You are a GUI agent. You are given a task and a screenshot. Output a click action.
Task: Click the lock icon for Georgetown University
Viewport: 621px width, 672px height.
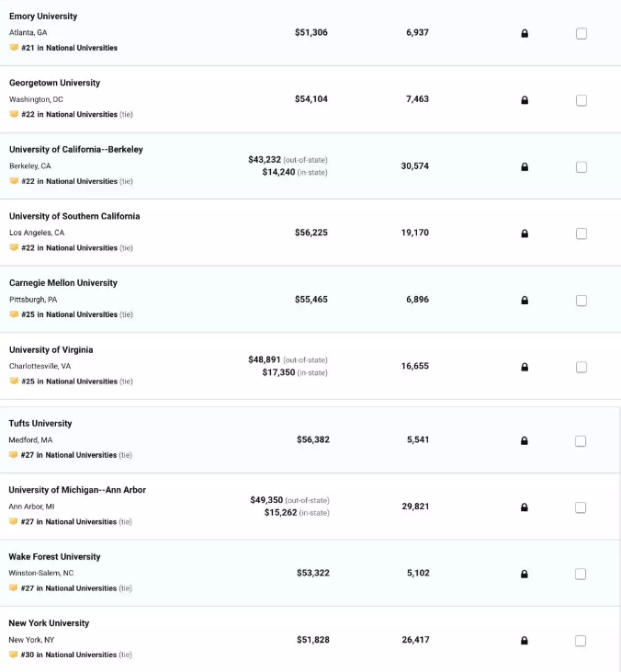(x=525, y=100)
